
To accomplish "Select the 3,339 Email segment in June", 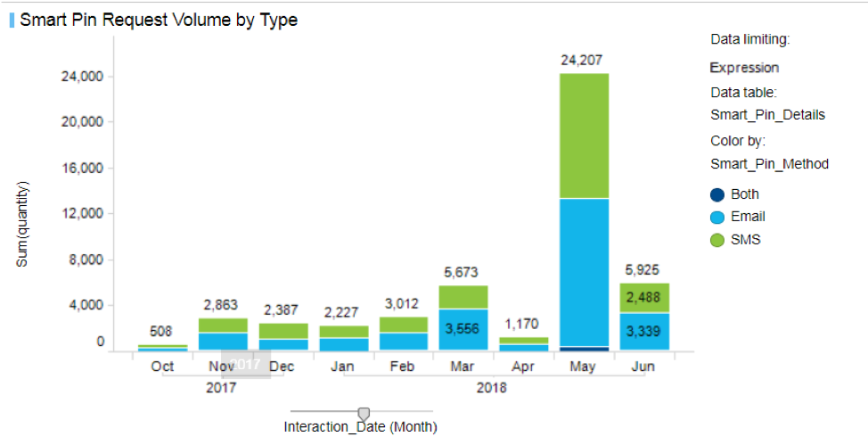I will click(x=644, y=332).
